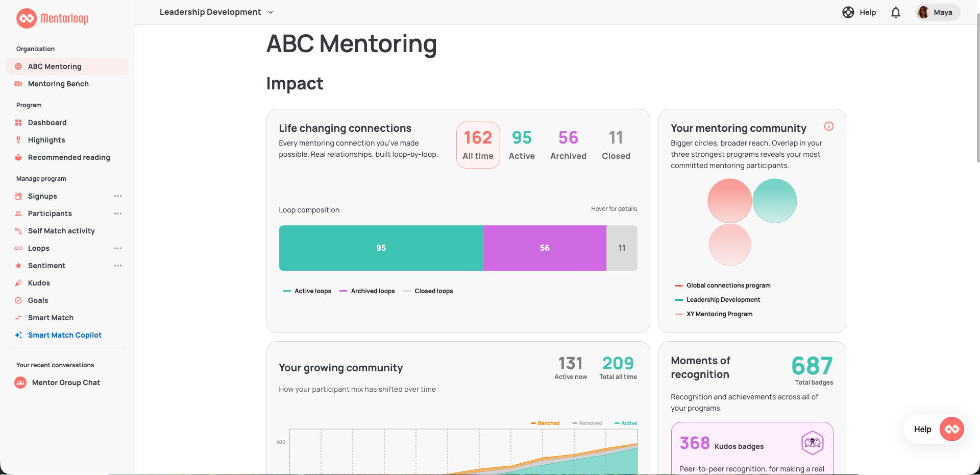Click the purple Archived loops bar segment
This screenshot has width=980, height=475.
545,248
